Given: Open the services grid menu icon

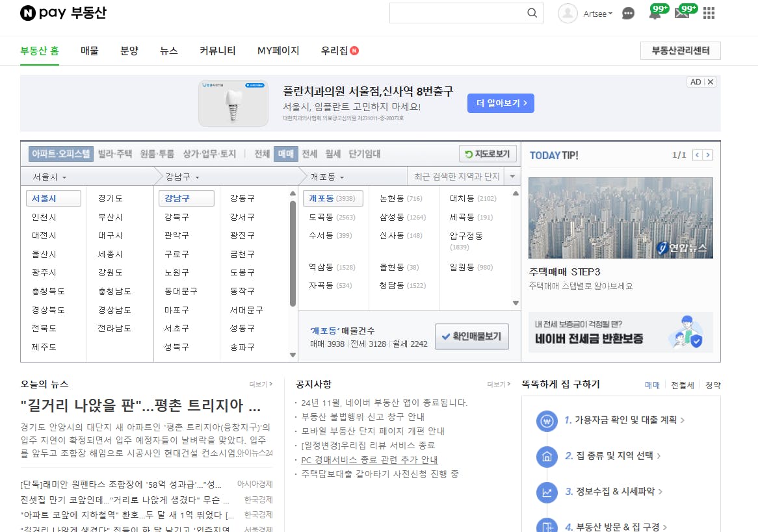Looking at the screenshot, I should 709,13.
